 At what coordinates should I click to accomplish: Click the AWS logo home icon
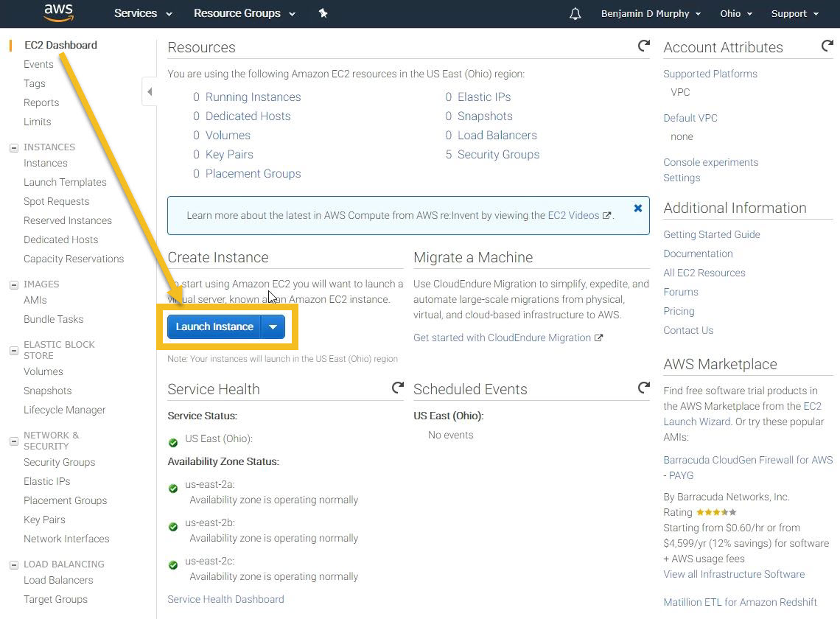coord(58,13)
